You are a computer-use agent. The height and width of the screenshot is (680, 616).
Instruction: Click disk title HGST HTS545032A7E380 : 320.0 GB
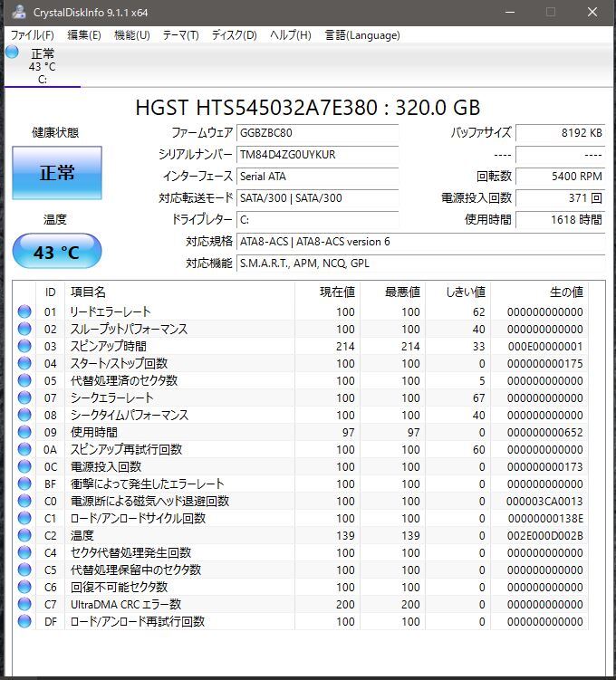pos(308,108)
